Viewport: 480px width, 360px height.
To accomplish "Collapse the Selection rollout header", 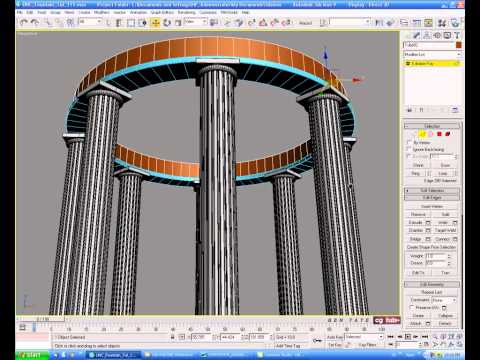I will (432, 126).
